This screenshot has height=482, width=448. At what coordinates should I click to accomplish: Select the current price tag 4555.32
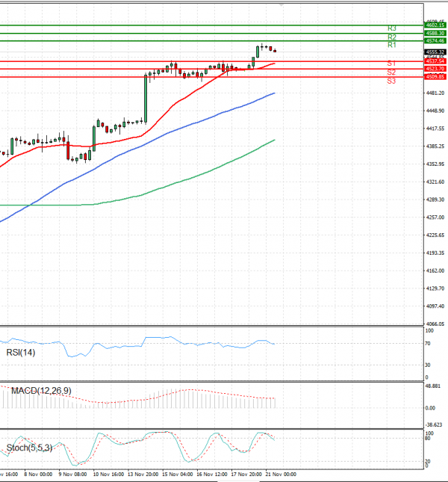(x=435, y=52)
